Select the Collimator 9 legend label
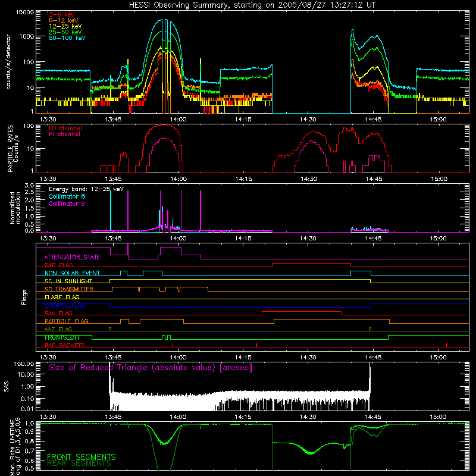 67,203
